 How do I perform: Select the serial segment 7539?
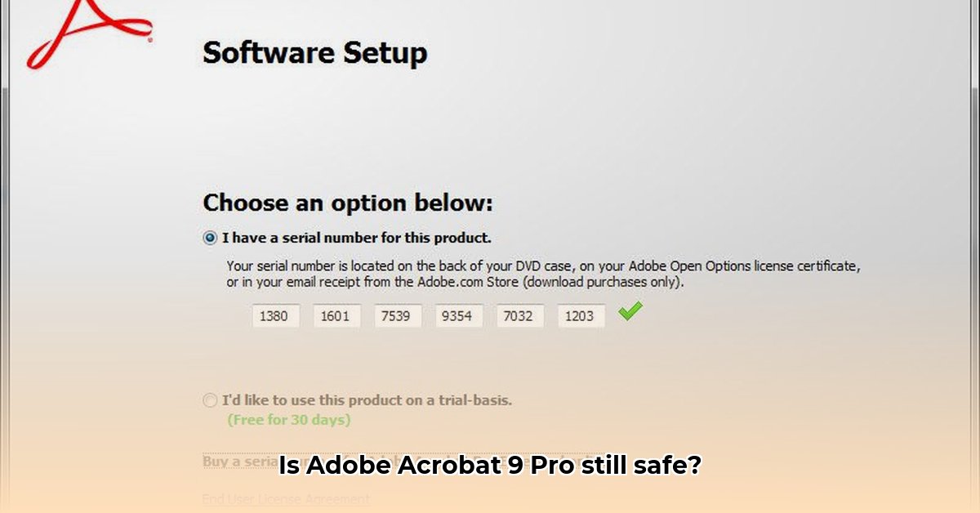[398, 316]
